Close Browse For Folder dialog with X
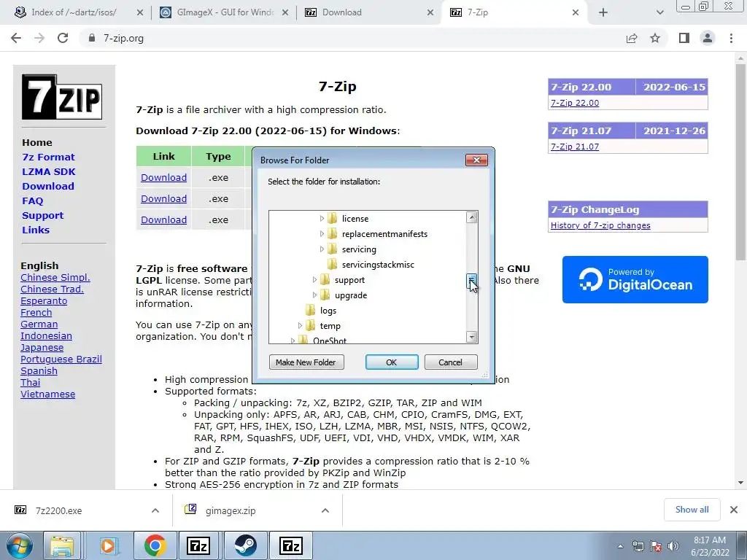The width and height of the screenshot is (747, 560). pyautogui.click(x=476, y=160)
